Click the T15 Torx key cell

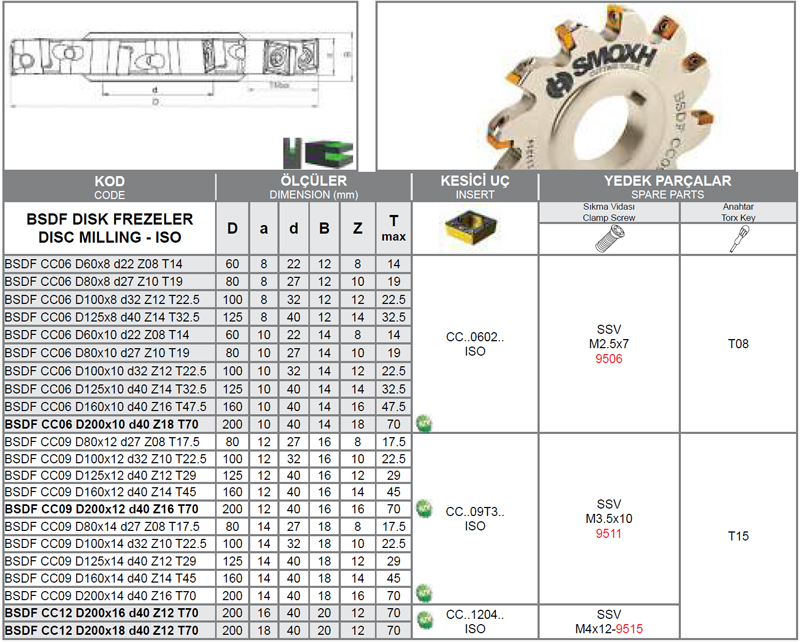(738, 536)
